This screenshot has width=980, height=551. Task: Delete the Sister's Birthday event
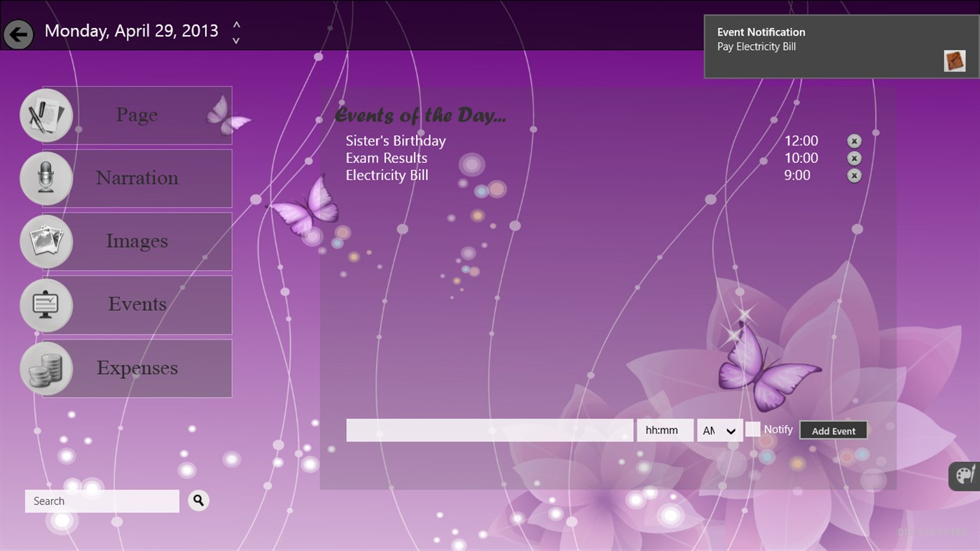[x=854, y=141]
